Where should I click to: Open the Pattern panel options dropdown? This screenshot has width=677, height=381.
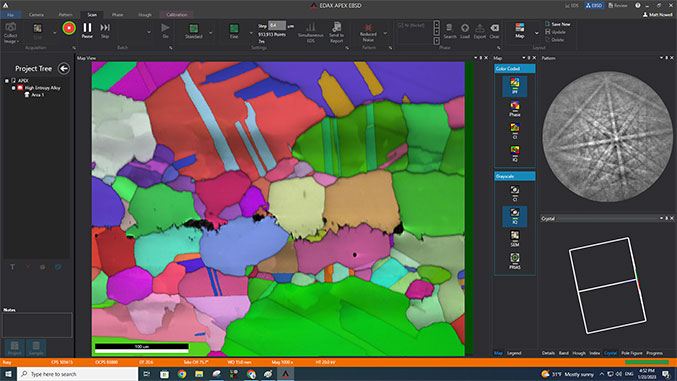tap(661, 58)
